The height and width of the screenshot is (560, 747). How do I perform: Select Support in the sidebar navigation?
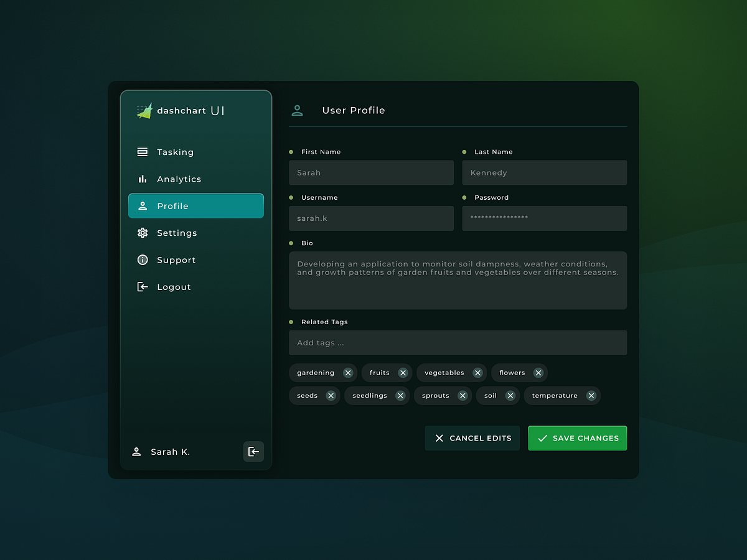coord(176,259)
